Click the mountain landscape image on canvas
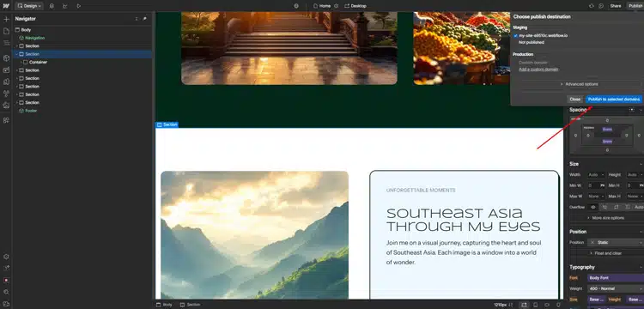This screenshot has height=309, width=644. tap(255, 234)
